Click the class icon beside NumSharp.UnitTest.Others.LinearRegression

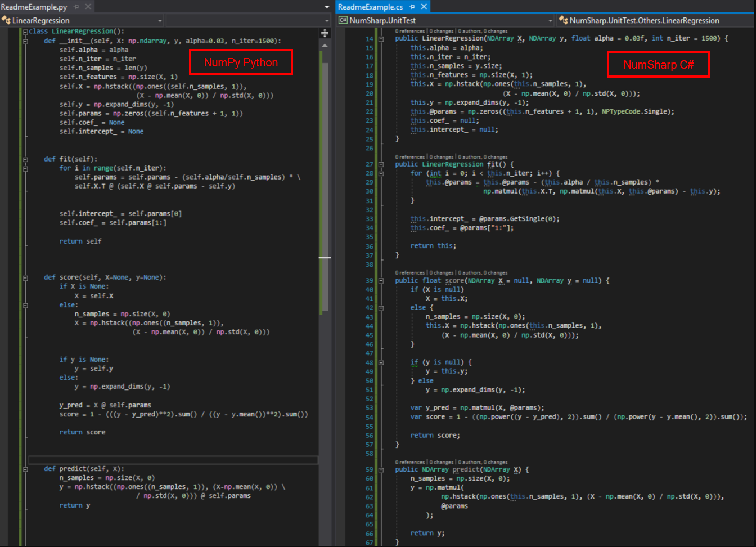(x=562, y=20)
